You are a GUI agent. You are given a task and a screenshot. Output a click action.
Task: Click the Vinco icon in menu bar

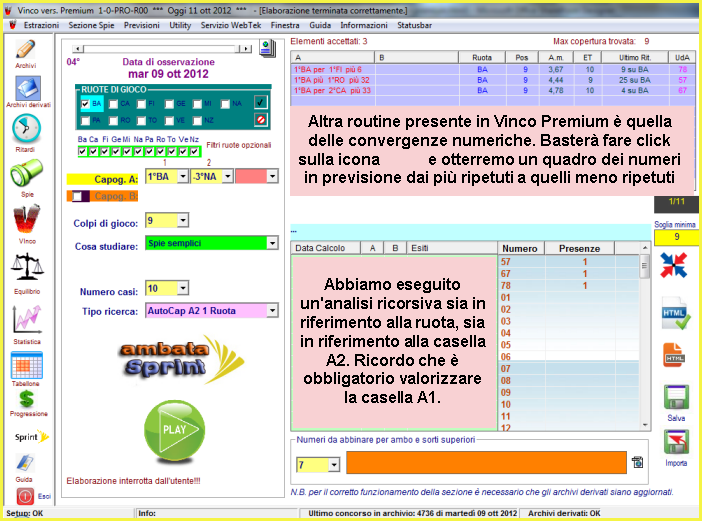click(x=13, y=26)
